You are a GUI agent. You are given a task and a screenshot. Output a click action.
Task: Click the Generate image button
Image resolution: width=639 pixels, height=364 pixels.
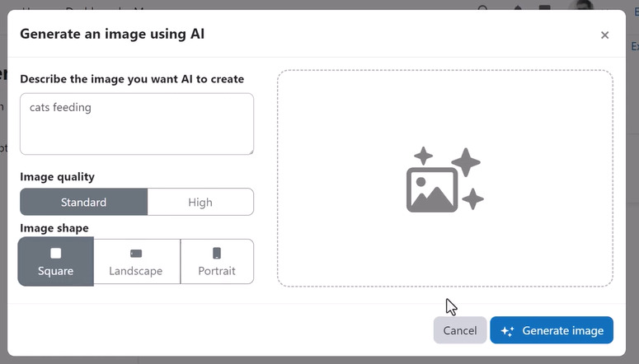(552, 330)
